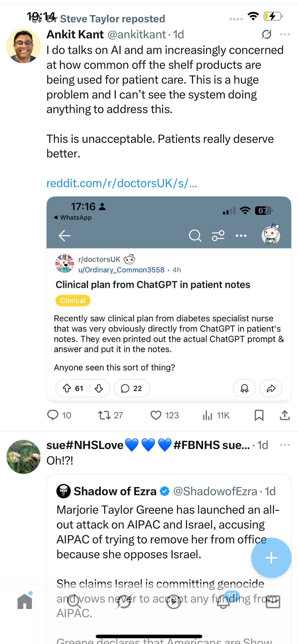
Task: Open more options on Ankit Kant's post
Action: (285, 34)
